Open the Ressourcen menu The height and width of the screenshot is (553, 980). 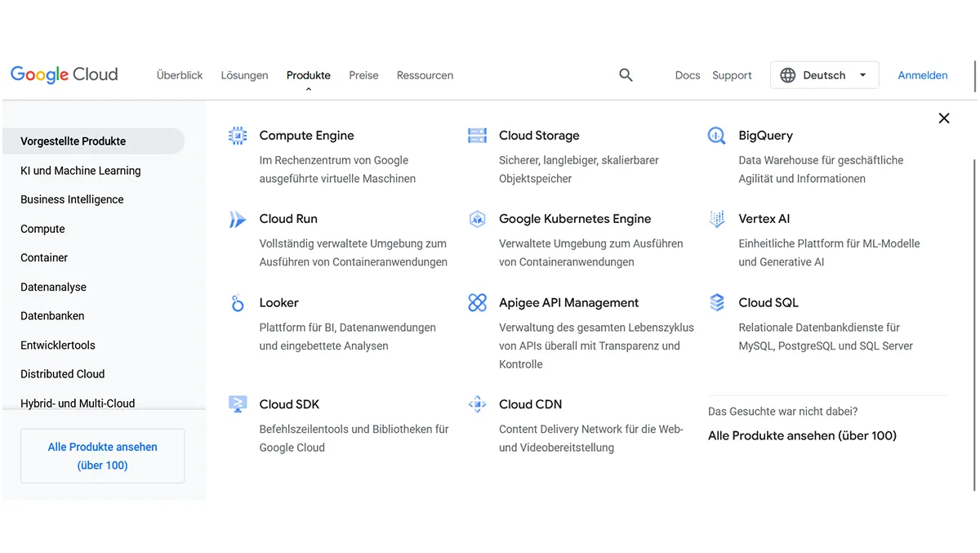click(x=425, y=75)
